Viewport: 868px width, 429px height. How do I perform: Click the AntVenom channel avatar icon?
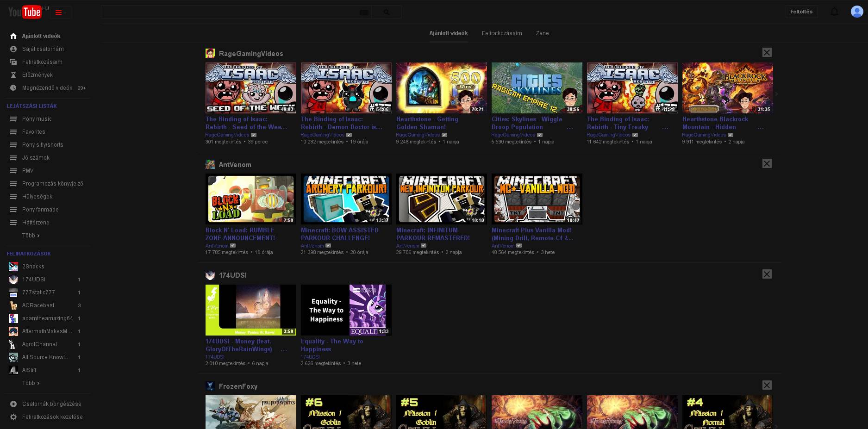pyautogui.click(x=210, y=164)
